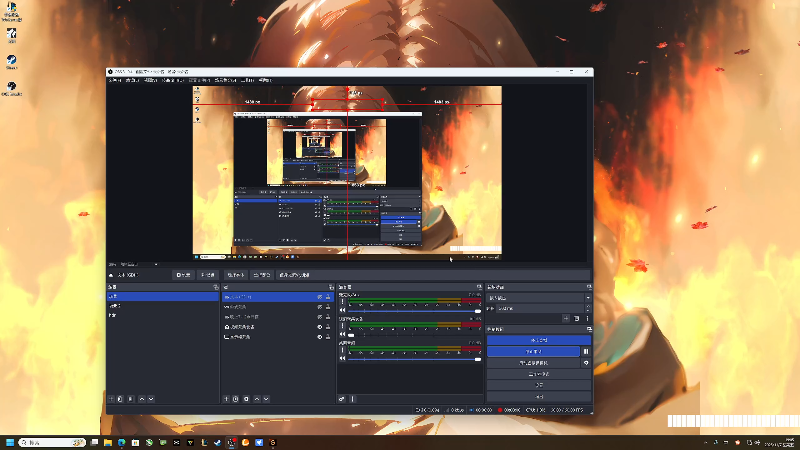This screenshot has height=450, width=800.
Task: Open the scene transition type dropdown
Action: coord(539,297)
